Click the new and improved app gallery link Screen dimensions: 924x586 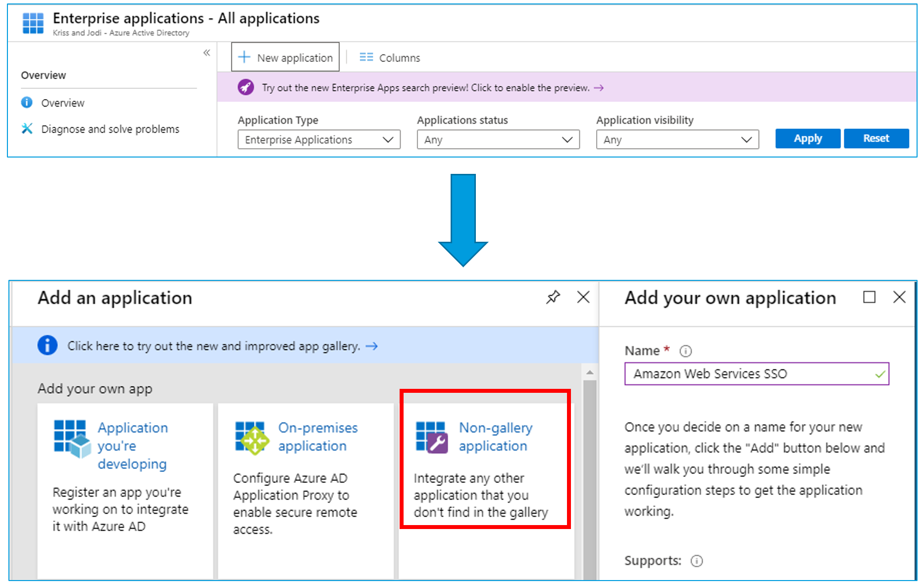(214, 346)
